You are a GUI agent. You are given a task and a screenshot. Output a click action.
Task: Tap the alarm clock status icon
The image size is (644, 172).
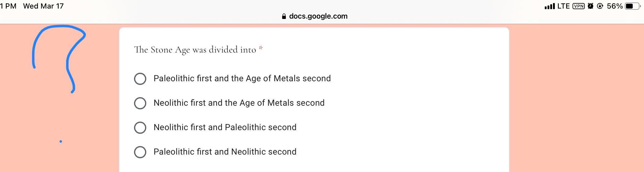[591, 6]
